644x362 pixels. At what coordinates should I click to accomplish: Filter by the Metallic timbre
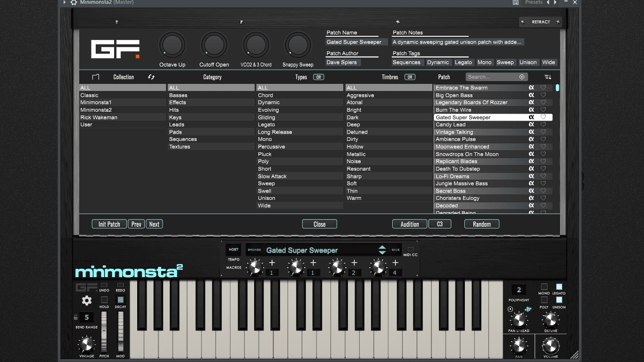(x=389, y=154)
